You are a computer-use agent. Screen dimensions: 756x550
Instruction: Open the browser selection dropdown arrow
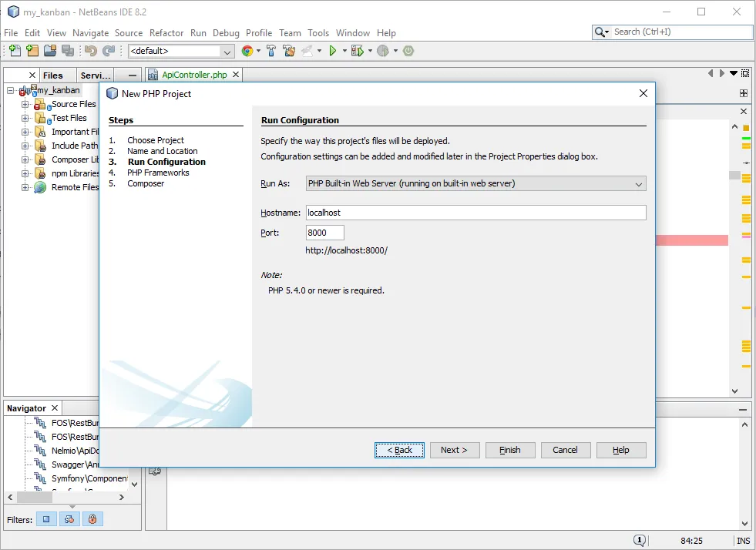258,51
